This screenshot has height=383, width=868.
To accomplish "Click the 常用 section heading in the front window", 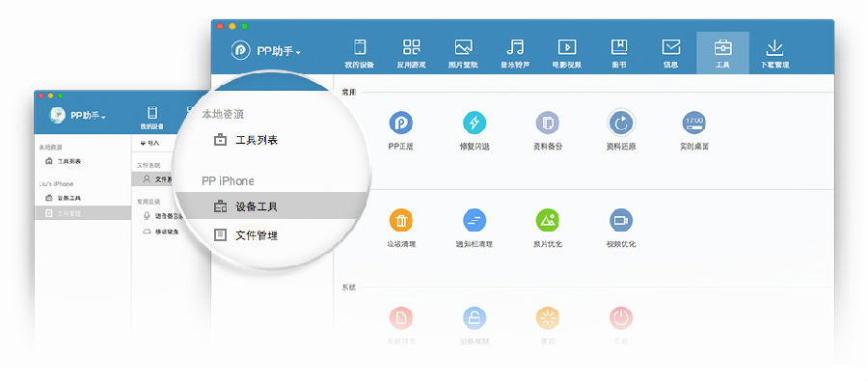I will click(349, 93).
